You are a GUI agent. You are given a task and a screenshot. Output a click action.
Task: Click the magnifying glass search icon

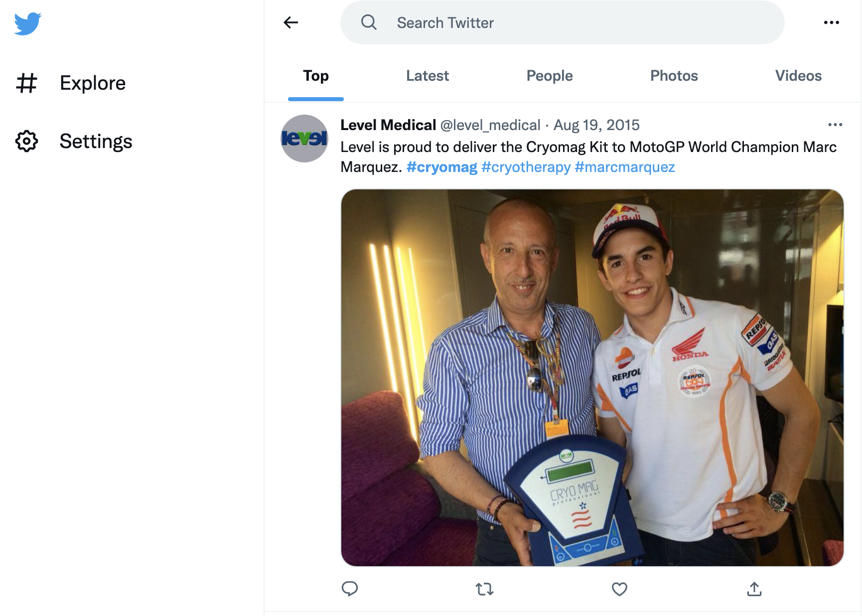(369, 22)
